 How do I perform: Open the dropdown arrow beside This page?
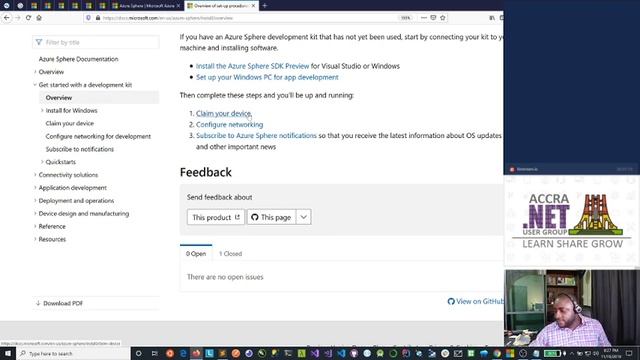tap(304, 217)
